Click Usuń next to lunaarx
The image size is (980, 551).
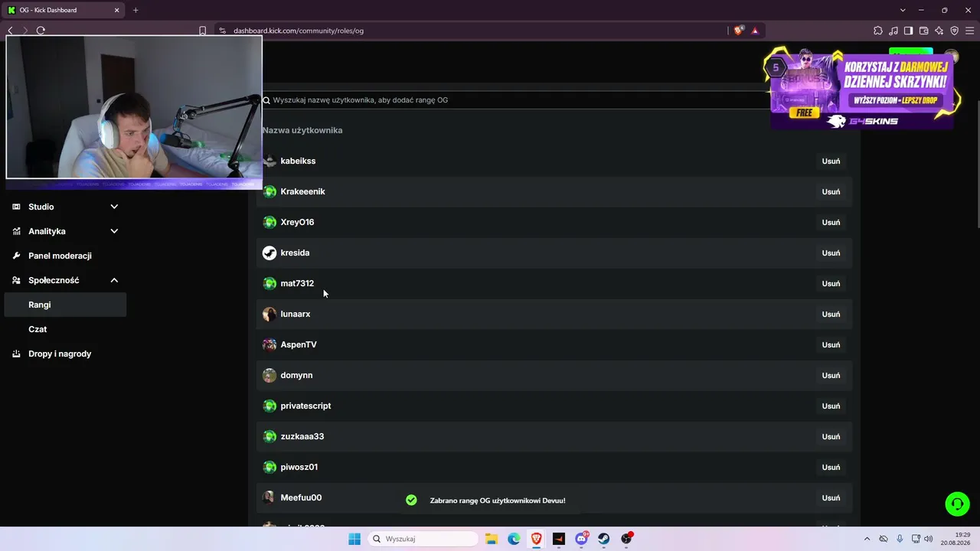point(831,314)
